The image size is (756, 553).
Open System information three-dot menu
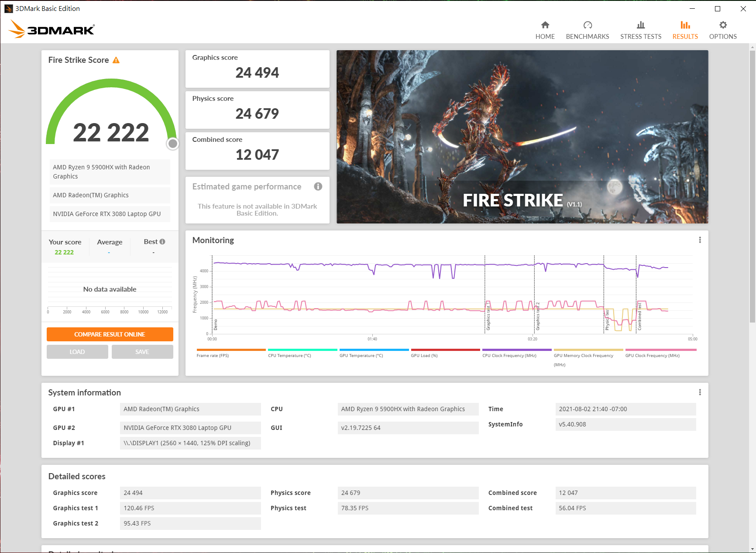click(x=700, y=392)
